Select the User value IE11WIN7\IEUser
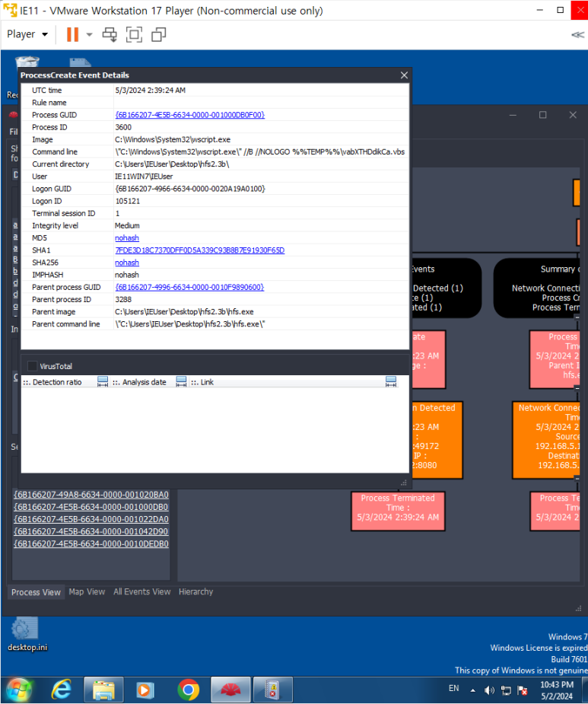 [144, 177]
